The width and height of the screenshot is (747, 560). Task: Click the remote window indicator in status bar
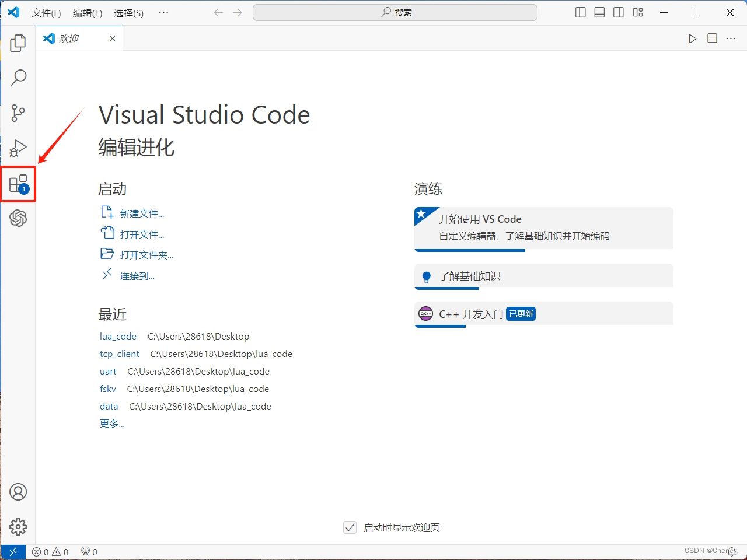click(x=13, y=552)
